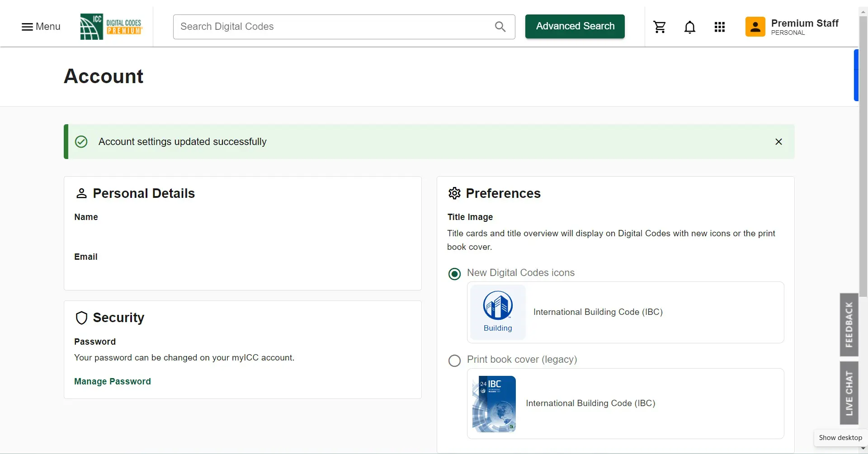The width and height of the screenshot is (868, 454).
Task: View notifications bell
Action: coord(689,27)
